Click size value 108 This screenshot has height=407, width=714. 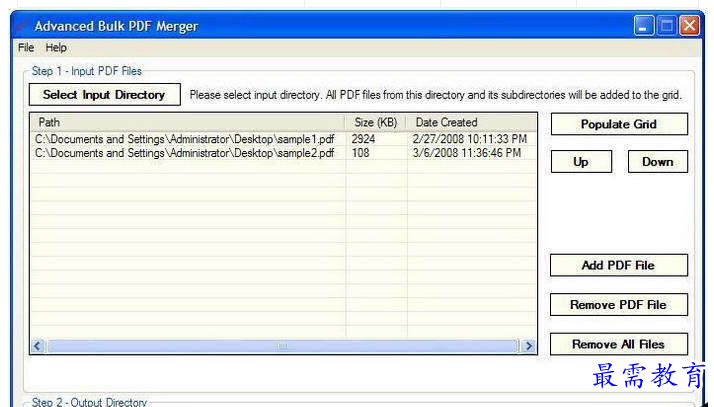[x=360, y=153]
